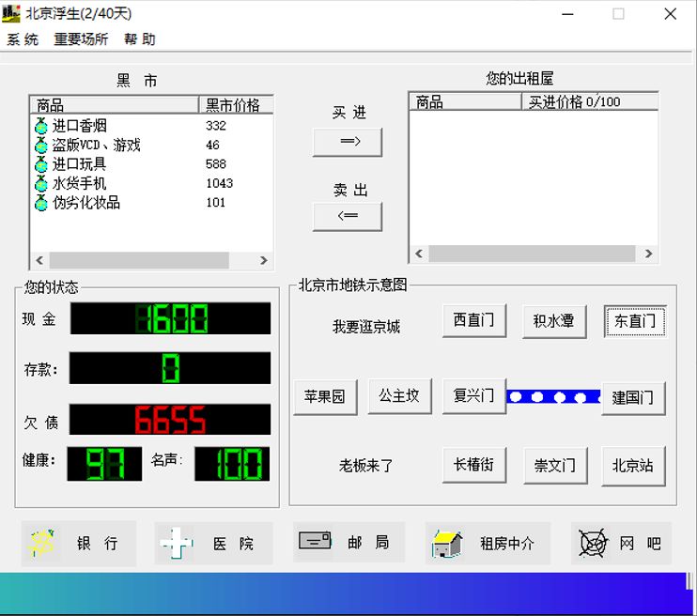
Task: Select the 进口香烟 item in black market
Action: (x=79, y=126)
